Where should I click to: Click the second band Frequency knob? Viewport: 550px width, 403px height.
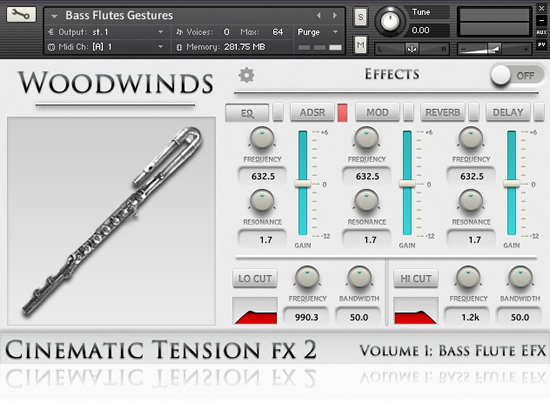point(366,137)
